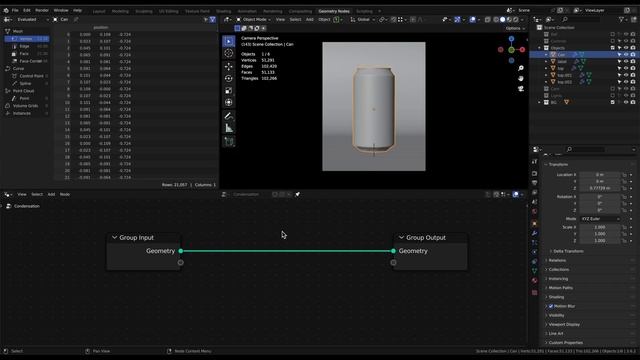Toggle the Motion Blur checkbox
The width and height of the screenshot is (640, 360).
[x=551, y=306]
